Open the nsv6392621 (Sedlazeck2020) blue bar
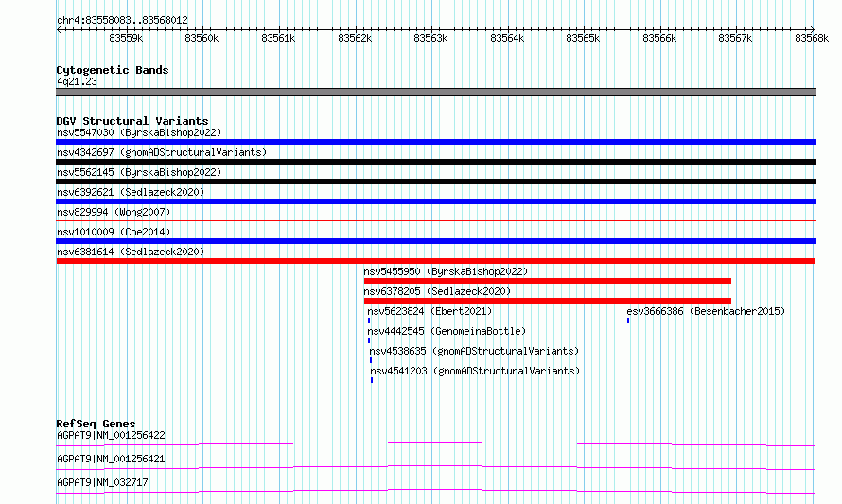The height and width of the screenshot is (504, 842). coord(435,201)
